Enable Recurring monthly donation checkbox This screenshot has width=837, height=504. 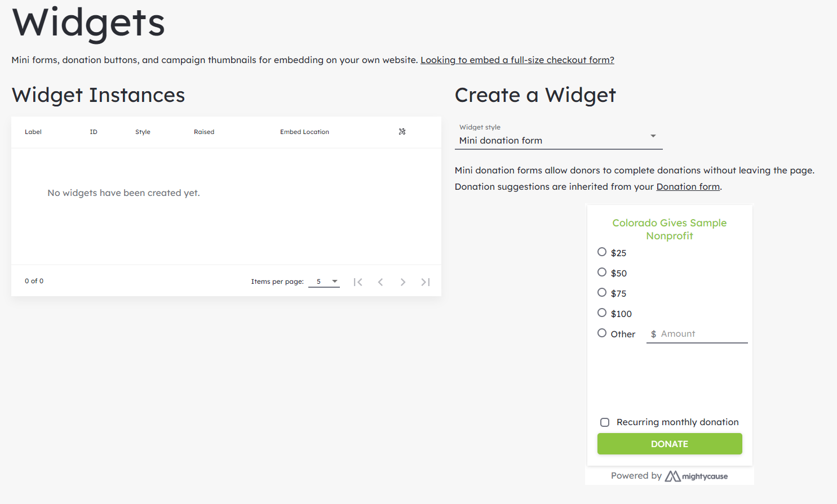click(x=605, y=422)
